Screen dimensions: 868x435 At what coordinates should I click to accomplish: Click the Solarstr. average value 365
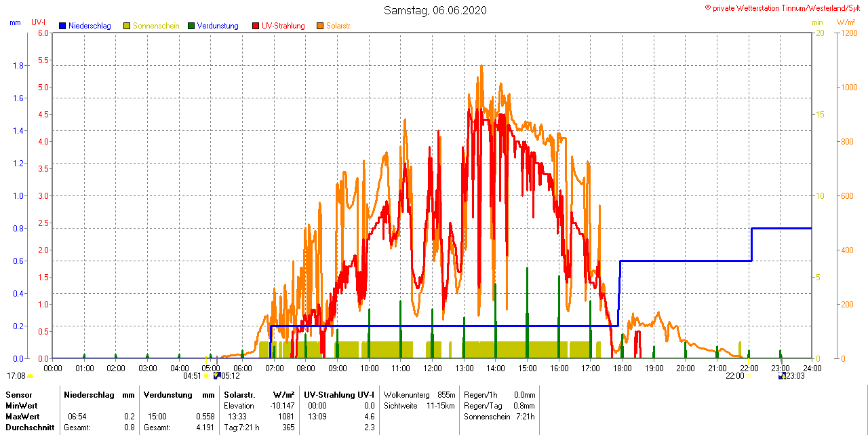288,428
